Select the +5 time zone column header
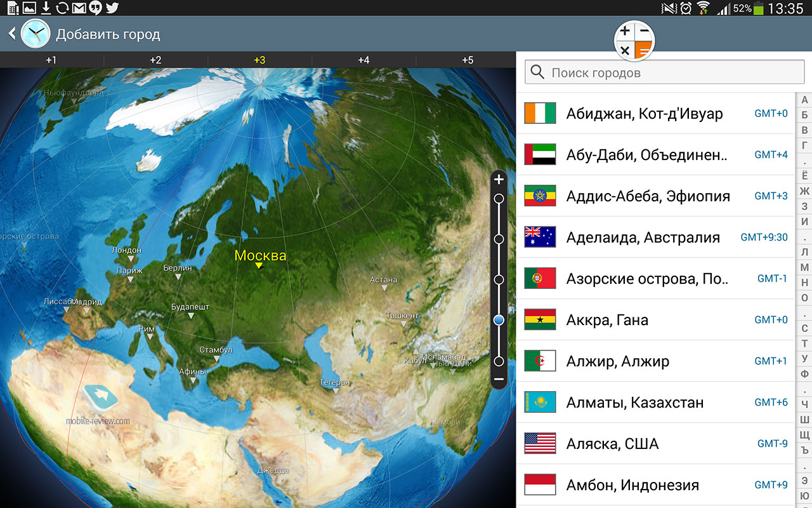The height and width of the screenshot is (508, 812). click(x=468, y=60)
